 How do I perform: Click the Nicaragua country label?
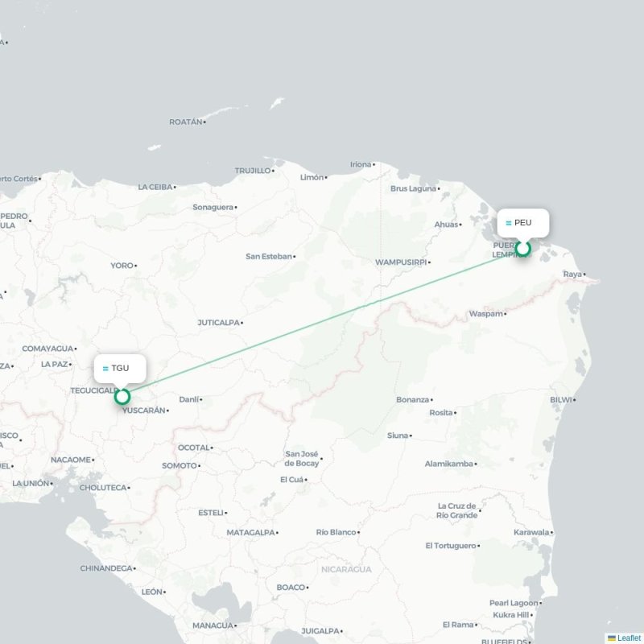click(346, 569)
